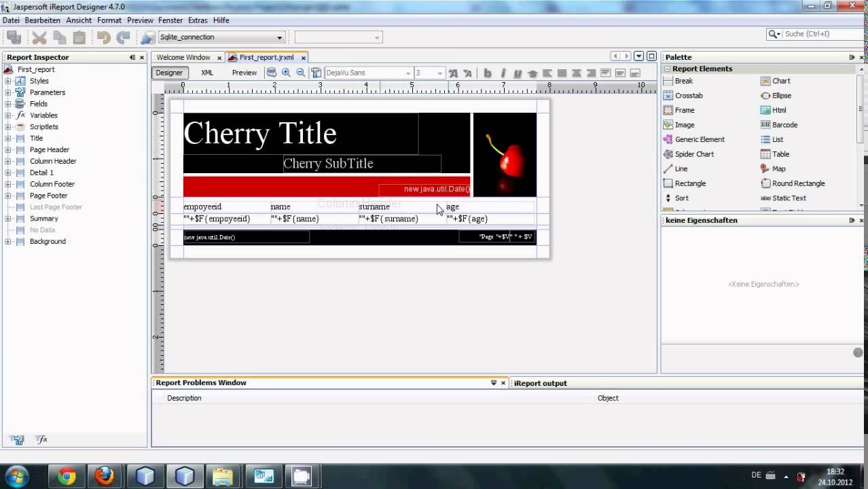This screenshot has height=489, width=868.
Task: Click the Zoom In magnifier icon
Action: pyautogui.click(x=286, y=73)
